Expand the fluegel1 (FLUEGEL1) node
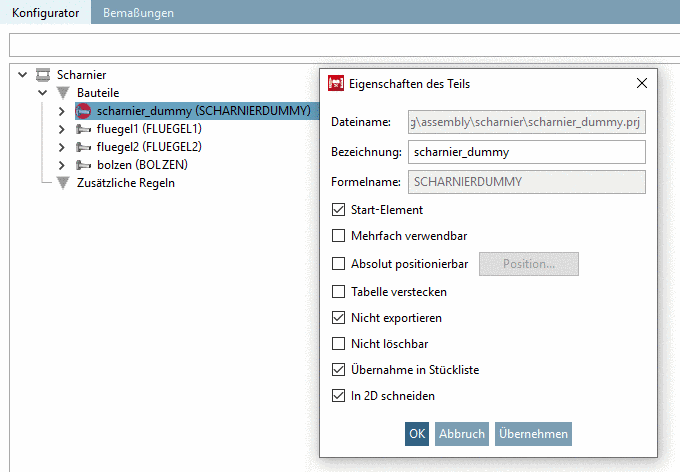 (63, 129)
